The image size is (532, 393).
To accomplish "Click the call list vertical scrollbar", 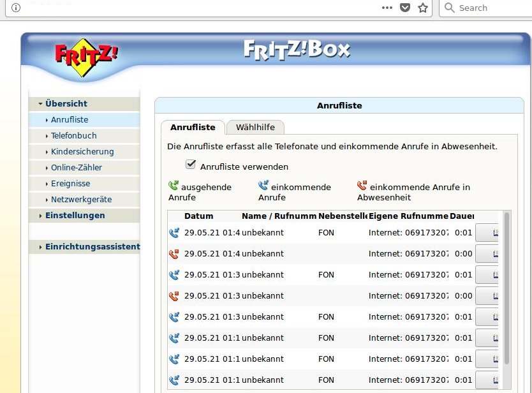I will [x=506, y=288].
